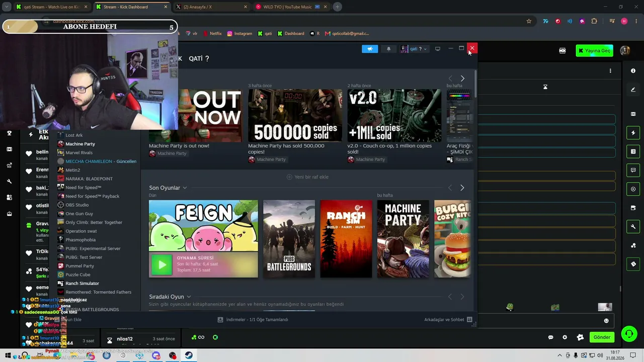Expand the Sıradaki Oyun shelf dropdown
Viewport: 644px width, 362px height.
189,297
